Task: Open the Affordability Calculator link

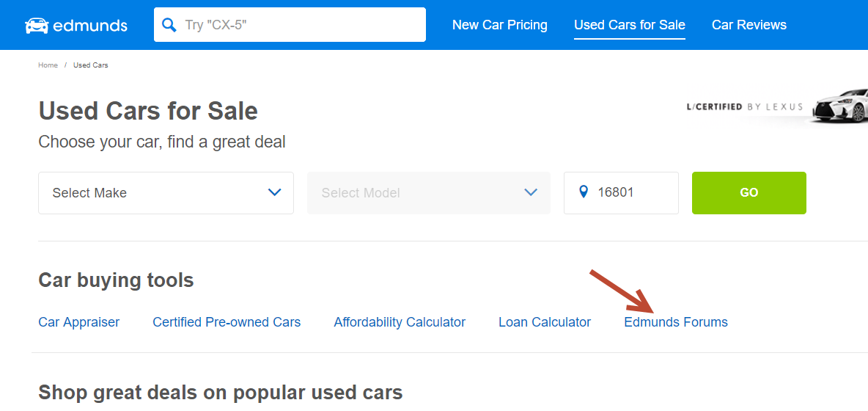Action: point(400,321)
